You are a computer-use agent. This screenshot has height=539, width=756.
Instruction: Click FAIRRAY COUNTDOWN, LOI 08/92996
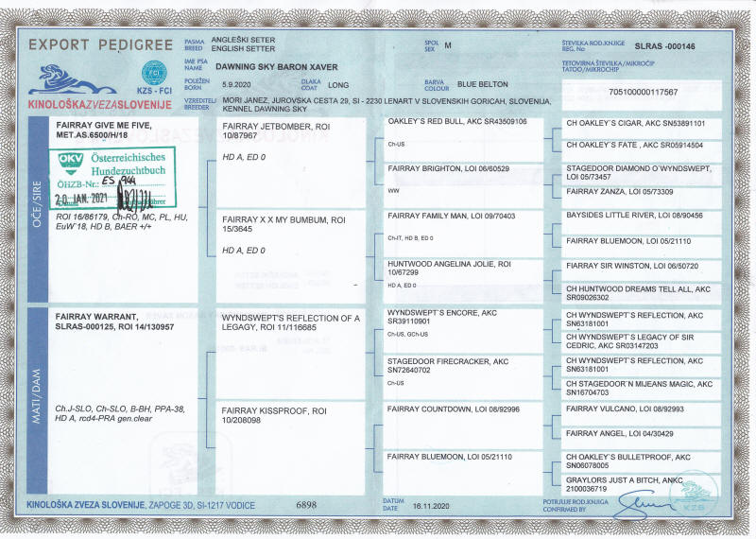[454, 409]
